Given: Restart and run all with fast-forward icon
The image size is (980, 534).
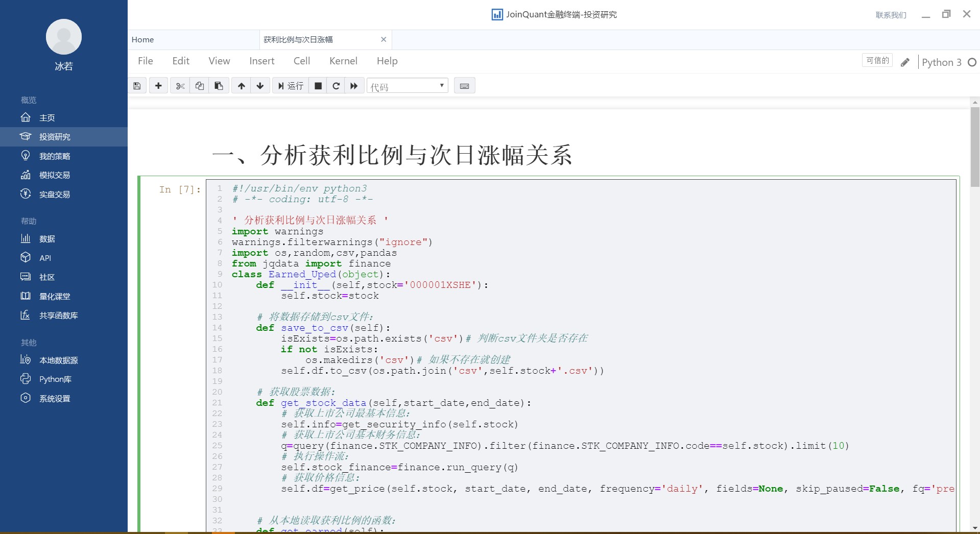Looking at the screenshot, I should (x=354, y=86).
